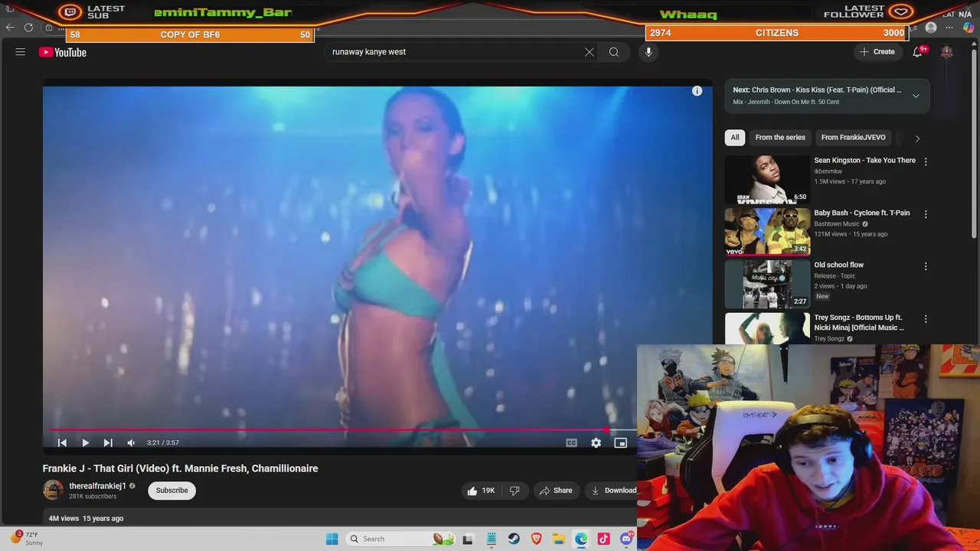980x551 pixels.
Task: Show video info card icon
Action: [697, 91]
